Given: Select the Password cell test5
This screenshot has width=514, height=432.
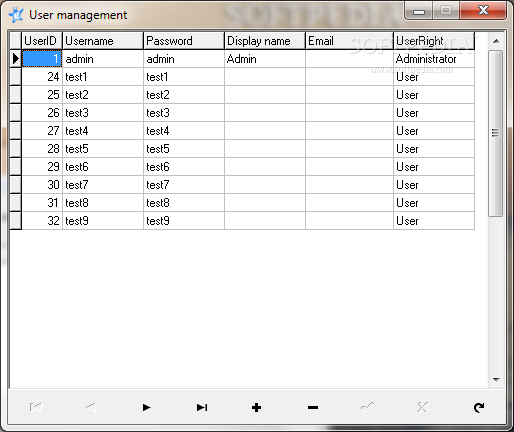Looking at the screenshot, I should coord(184,149).
